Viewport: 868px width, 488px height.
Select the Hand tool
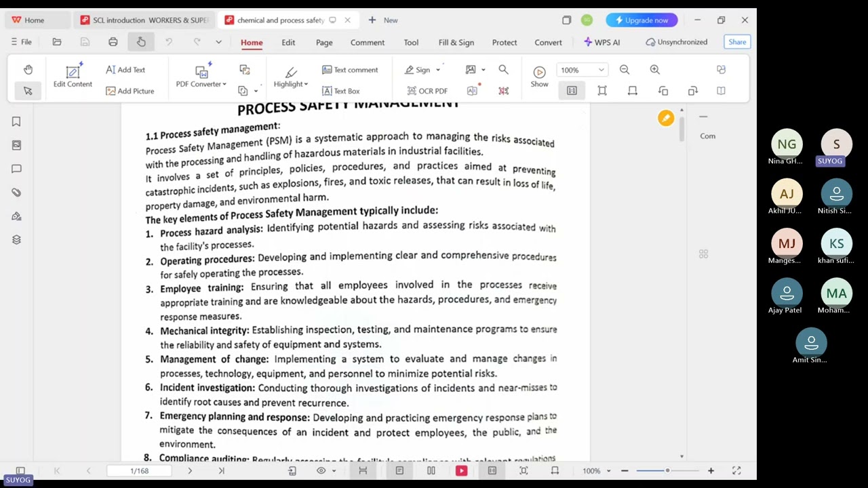[28, 70]
